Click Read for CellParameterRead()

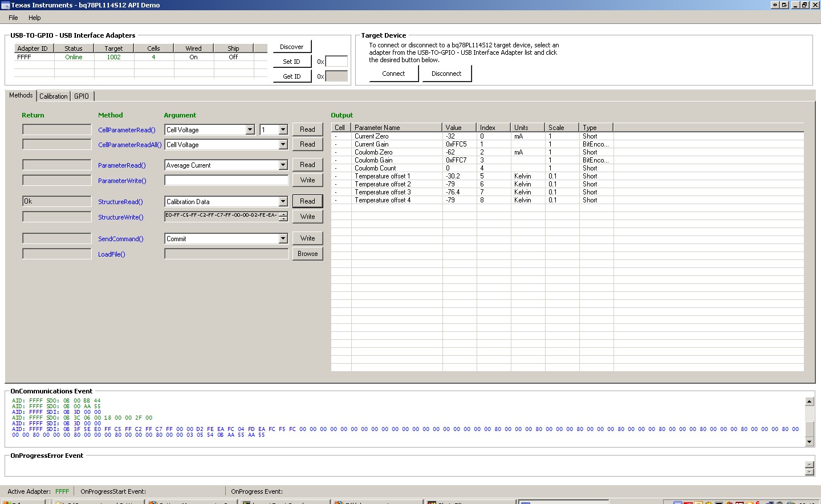pos(307,129)
